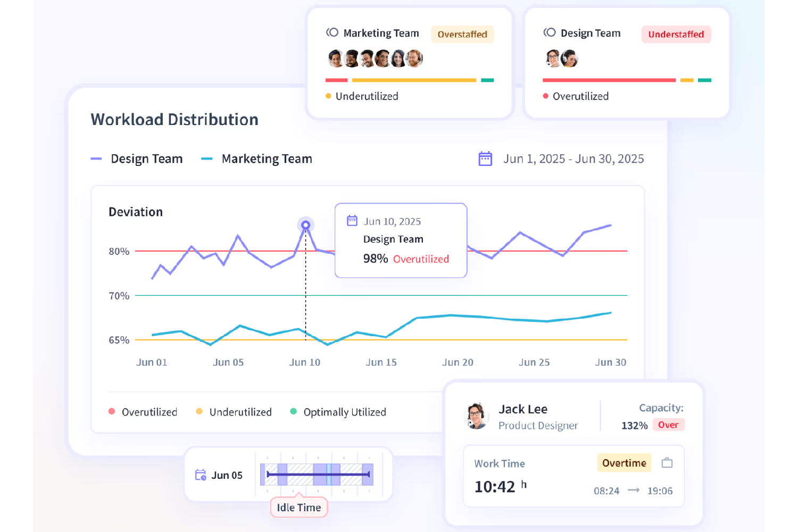Click the calendar icon beside the date range

tap(485, 159)
